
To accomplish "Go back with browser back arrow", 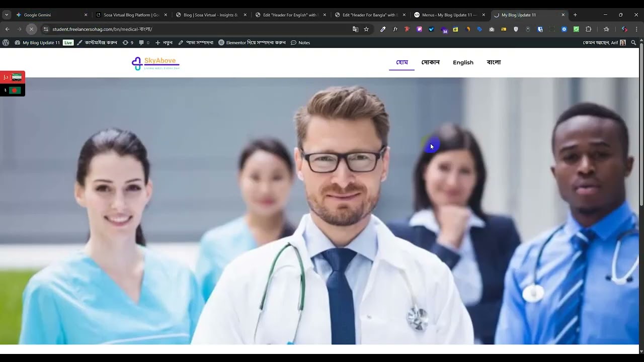I will (x=7, y=29).
